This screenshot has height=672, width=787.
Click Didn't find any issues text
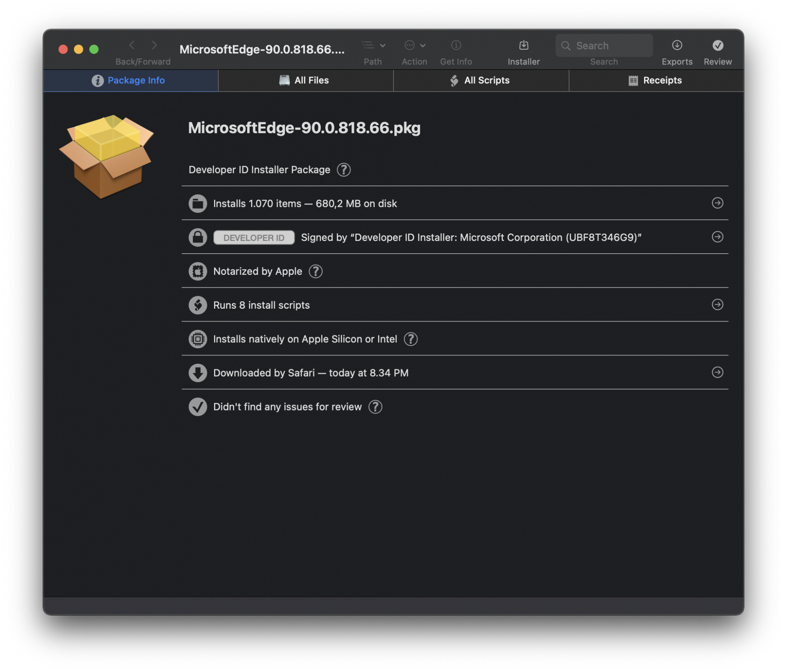[287, 407]
